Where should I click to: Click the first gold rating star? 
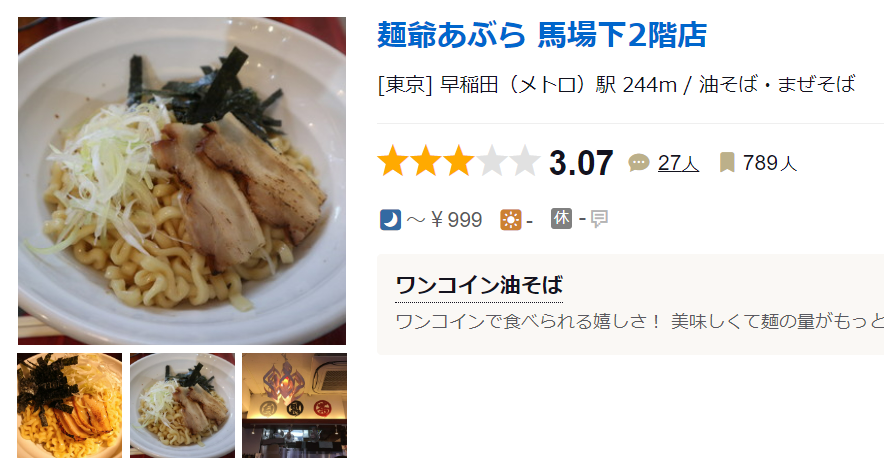pyautogui.click(x=392, y=161)
